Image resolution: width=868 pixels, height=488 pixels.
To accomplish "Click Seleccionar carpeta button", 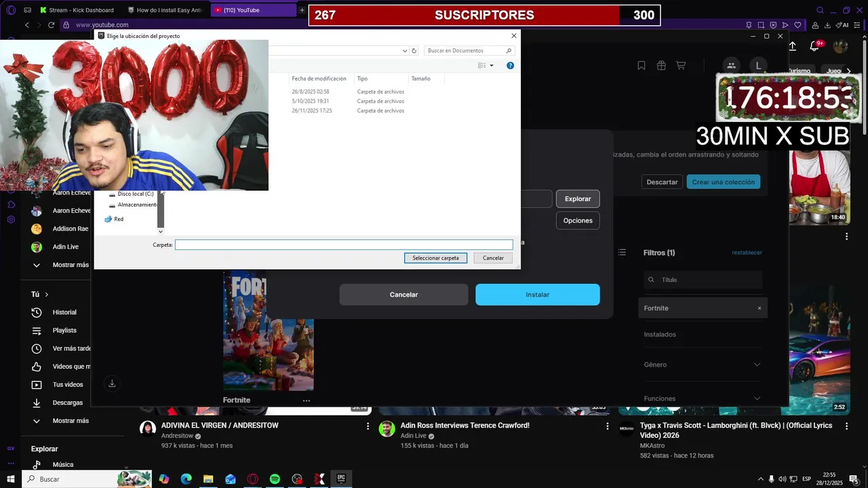I will click(x=435, y=258).
